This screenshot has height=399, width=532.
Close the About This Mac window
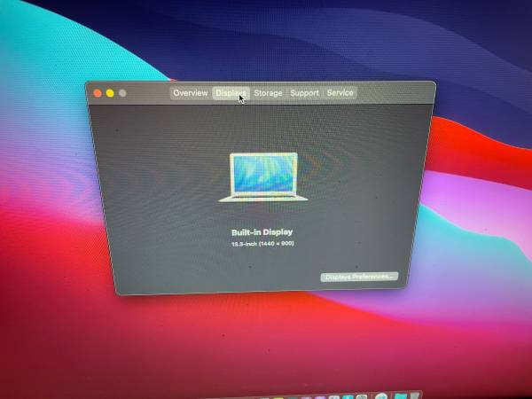(98, 93)
